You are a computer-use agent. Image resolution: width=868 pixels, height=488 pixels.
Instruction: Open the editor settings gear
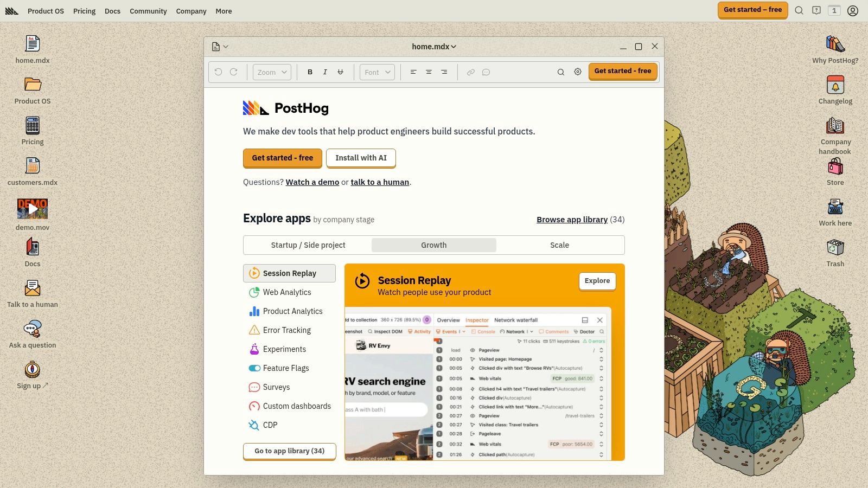(x=578, y=72)
